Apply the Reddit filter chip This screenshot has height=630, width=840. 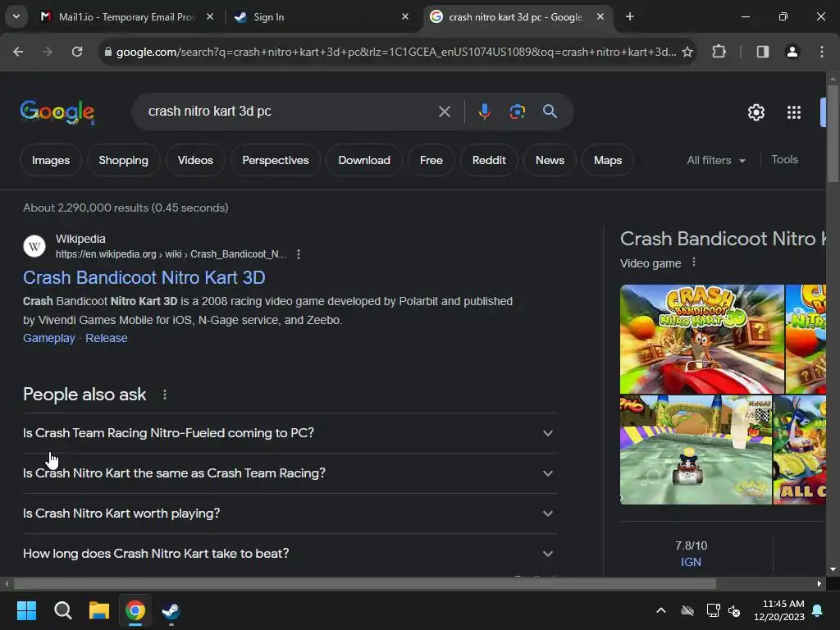tap(489, 160)
